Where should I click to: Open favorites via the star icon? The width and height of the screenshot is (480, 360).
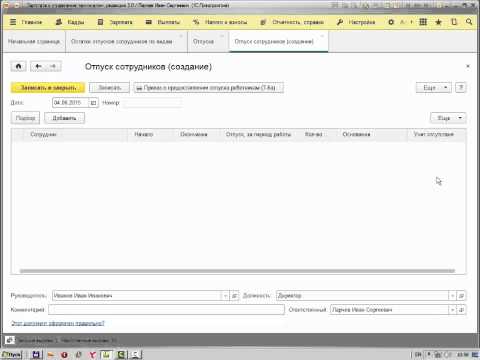click(439, 22)
